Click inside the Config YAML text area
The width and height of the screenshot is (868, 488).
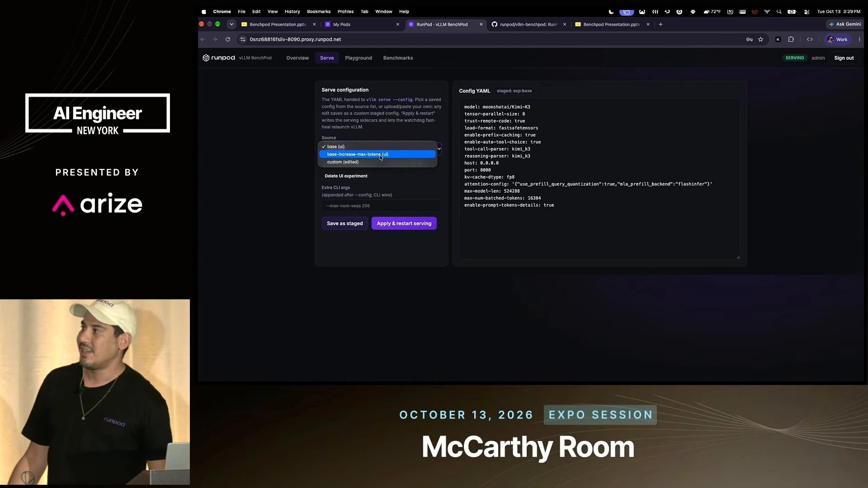[x=599, y=179]
